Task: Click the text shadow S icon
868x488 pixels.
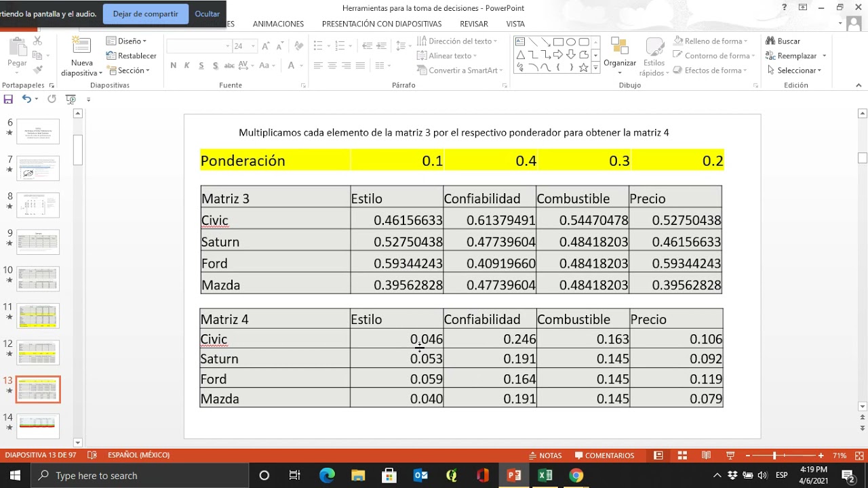Action: 216,66
